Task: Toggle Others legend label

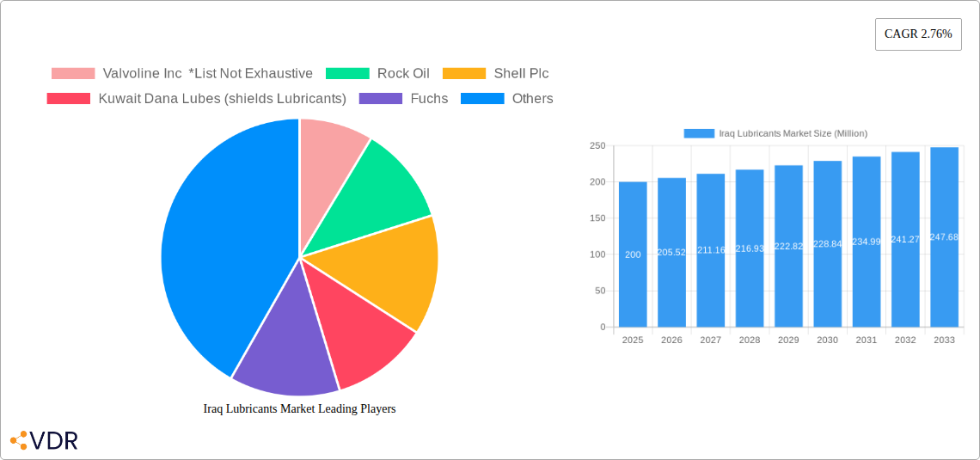Action: click(532, 98)
